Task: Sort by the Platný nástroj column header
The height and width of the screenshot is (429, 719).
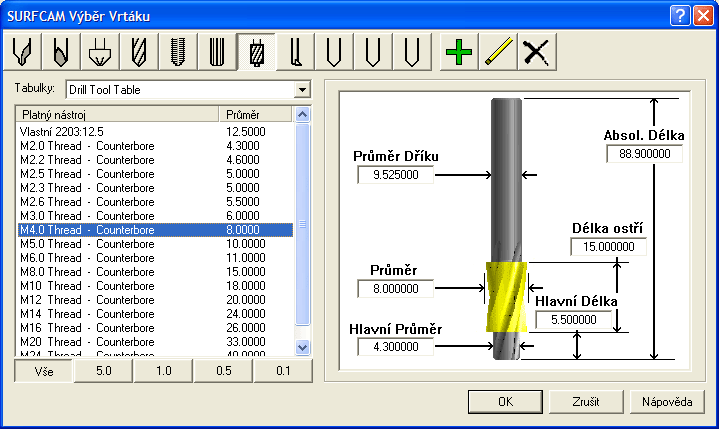Action: (x=117, y=115)
